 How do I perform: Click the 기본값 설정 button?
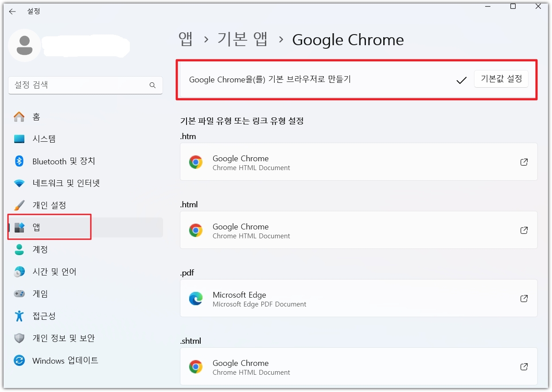click(x=501, y=79)
